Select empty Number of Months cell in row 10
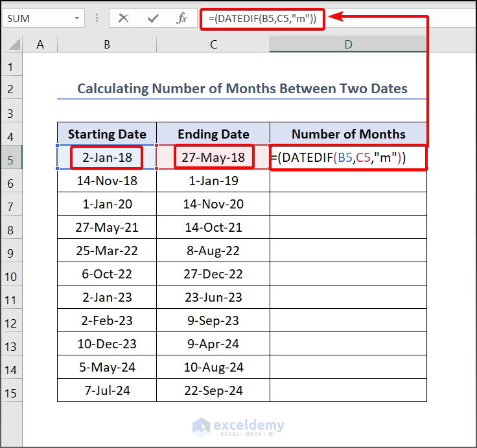 pos(348,274)
